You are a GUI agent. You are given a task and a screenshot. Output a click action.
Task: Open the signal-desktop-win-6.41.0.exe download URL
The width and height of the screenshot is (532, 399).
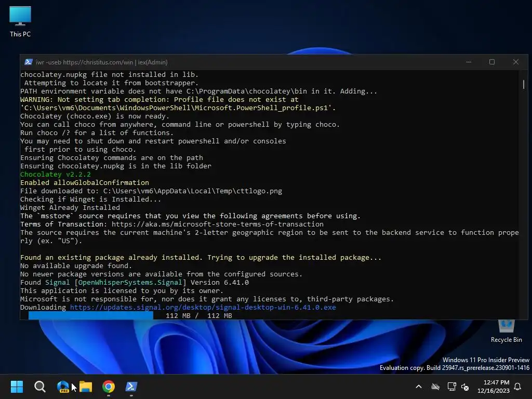[203, 308]
